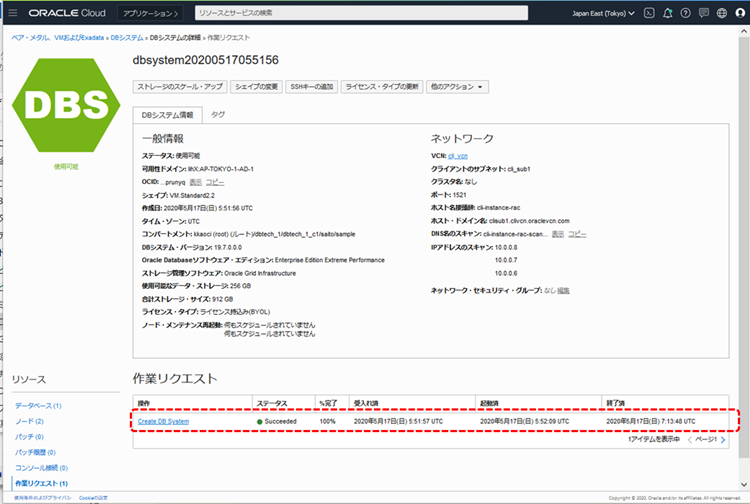Open the user profile icon
The width and height of the screenshot is (750, 504).
(738, 13)
